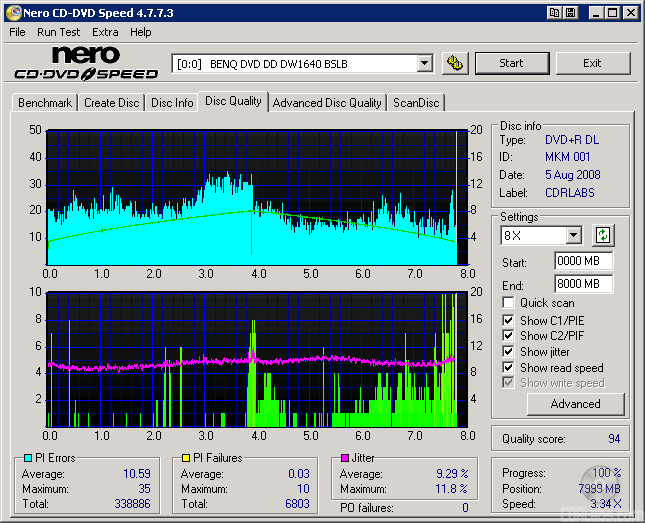Image resolution: width=645 pixels, height=523 pixels.
Task: Click the cyan PI Errors legend square
Action: click(x=27, y=458)
